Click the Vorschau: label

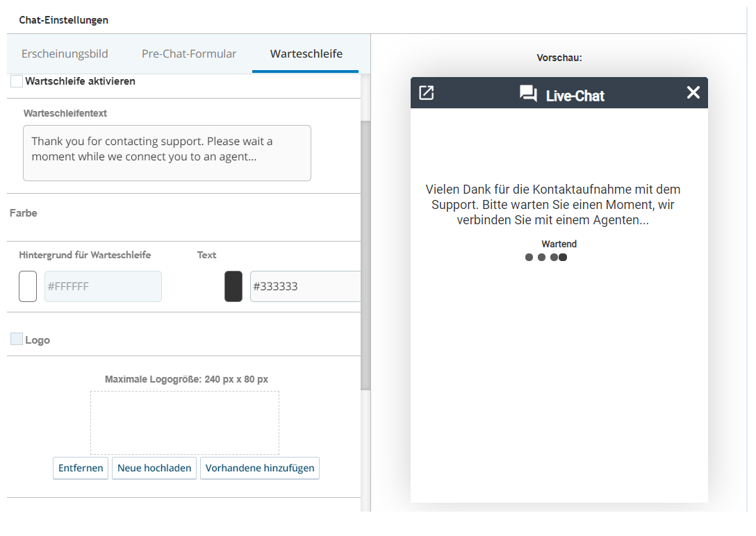click(x=559, y=58)
